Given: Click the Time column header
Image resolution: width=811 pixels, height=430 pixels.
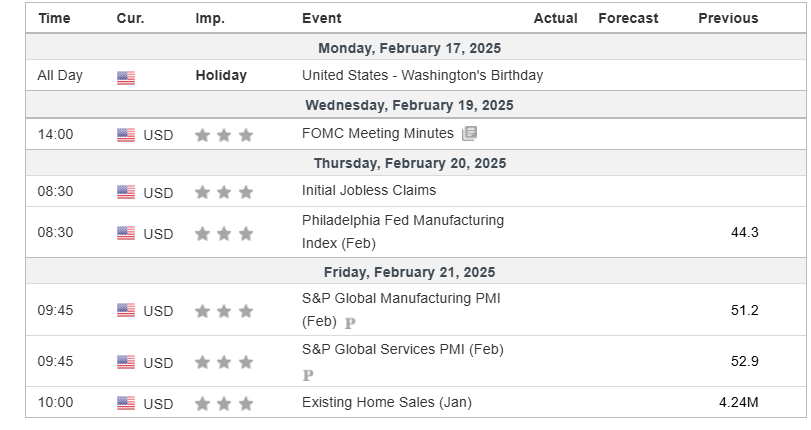Looking at the screenshot, I should (54, 18).
